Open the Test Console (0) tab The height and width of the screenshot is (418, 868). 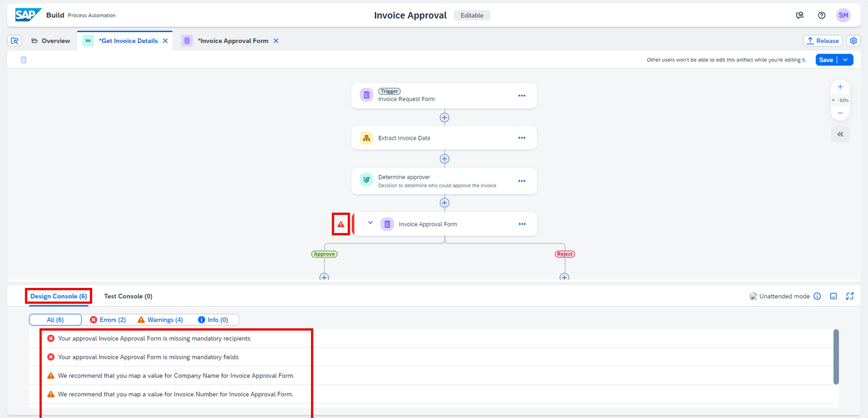(128, 296)
